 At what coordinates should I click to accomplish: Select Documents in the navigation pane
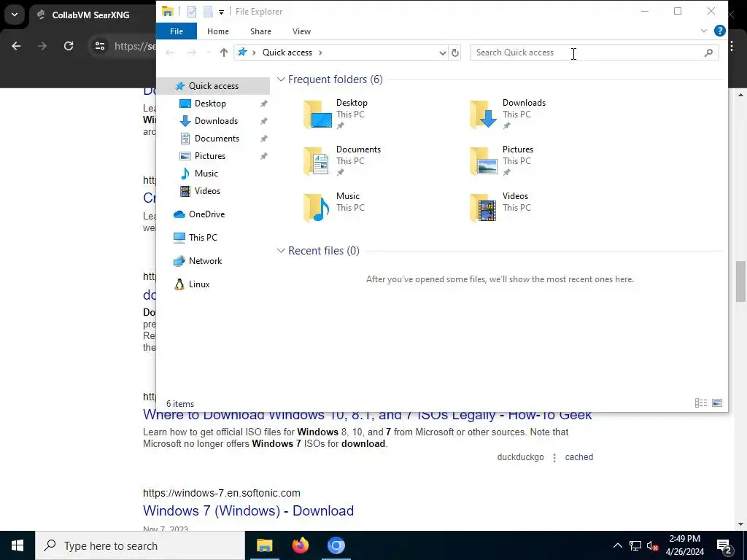click(x=217, y=139)
